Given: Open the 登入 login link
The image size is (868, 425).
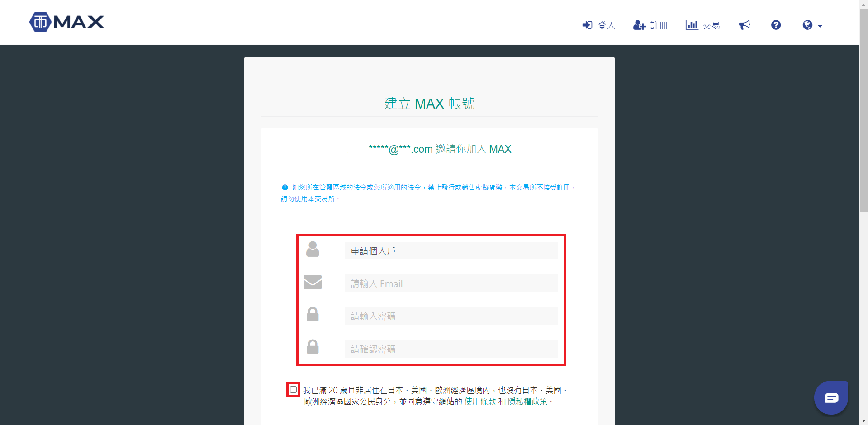Looking at the screenshot, I should [598, 25].
